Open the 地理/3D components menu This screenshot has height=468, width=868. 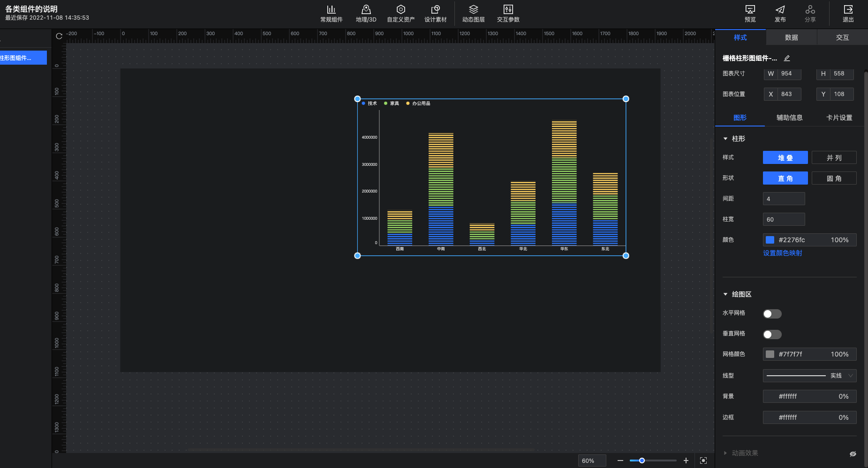366,14
